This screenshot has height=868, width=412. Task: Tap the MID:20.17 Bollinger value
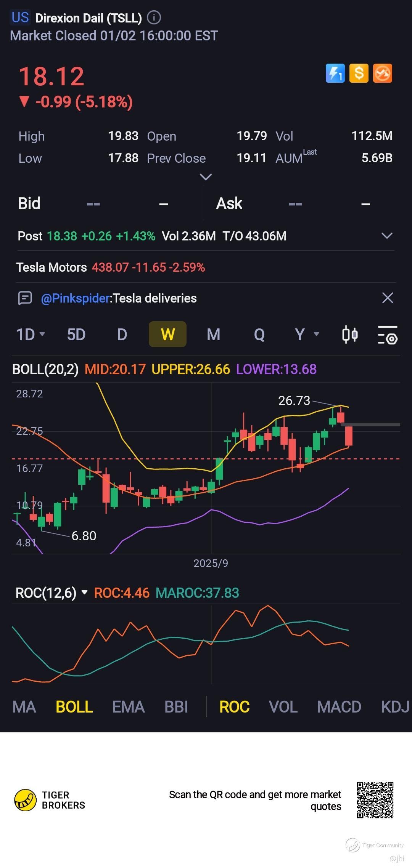tap(115, 369)
